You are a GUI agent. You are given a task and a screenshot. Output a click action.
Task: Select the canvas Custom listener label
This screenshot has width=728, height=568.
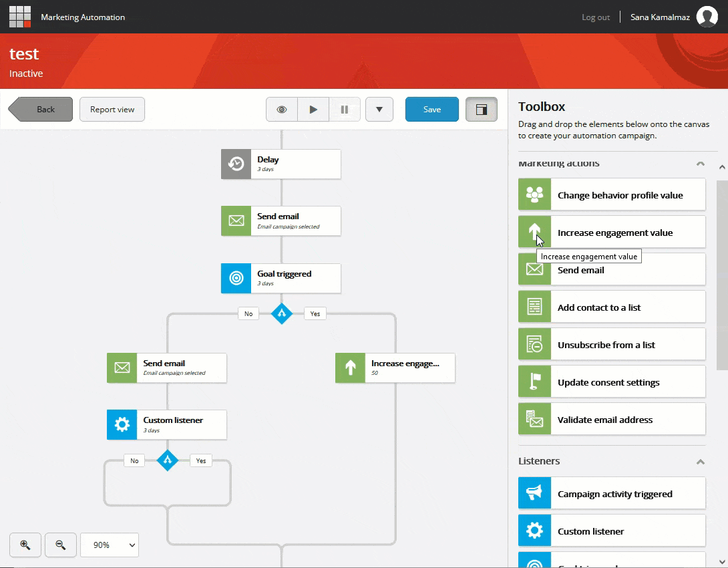tap(173, 420)
